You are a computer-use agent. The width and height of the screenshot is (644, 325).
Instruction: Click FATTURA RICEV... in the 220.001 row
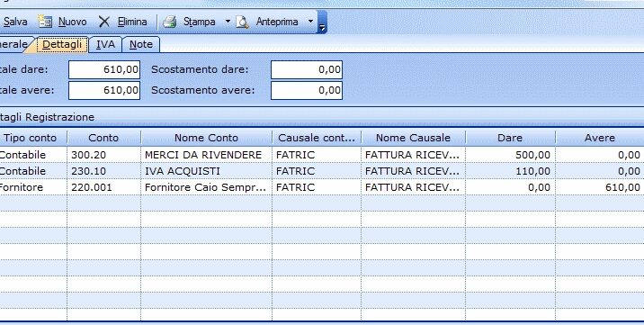(413, 187)
